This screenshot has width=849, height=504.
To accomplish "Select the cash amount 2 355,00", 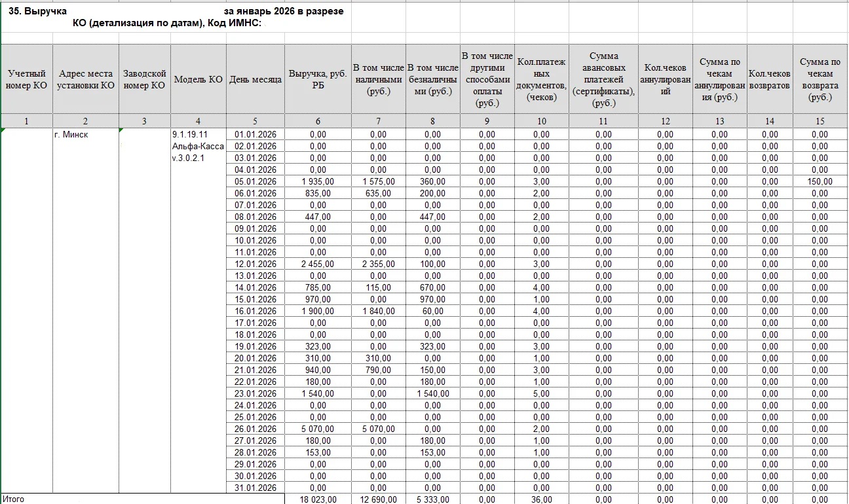I will [379, 264].
